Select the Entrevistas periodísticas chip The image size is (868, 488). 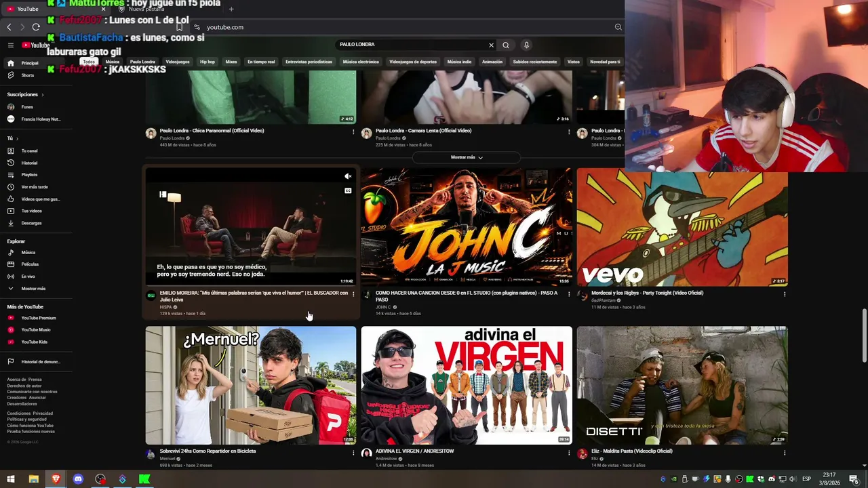(x=309, y=62)
